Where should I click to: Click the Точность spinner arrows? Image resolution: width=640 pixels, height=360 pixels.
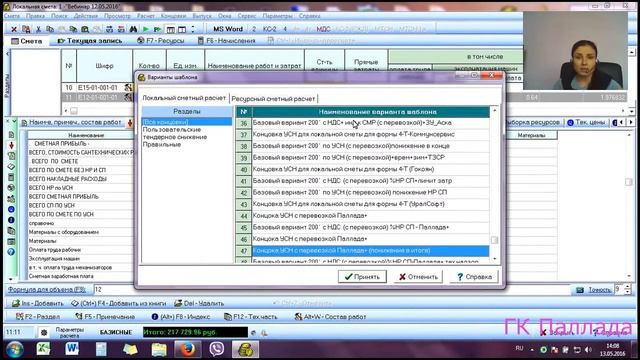[x=627, y=290]
